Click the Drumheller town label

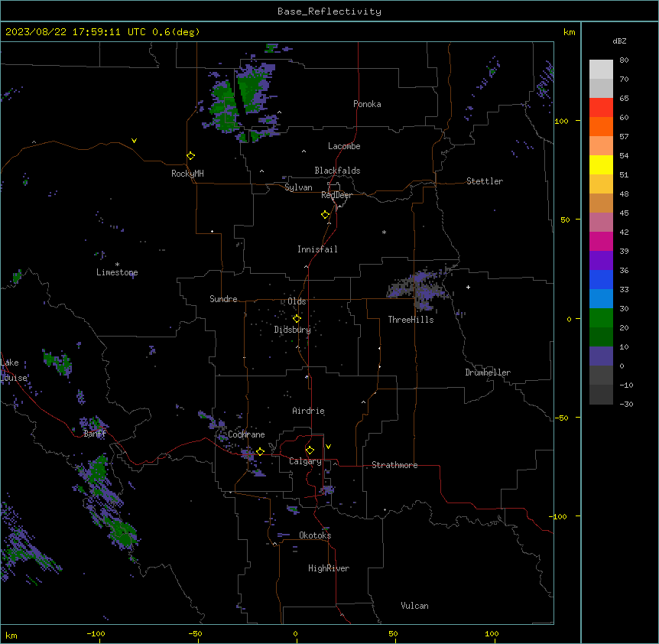[488, 372]
